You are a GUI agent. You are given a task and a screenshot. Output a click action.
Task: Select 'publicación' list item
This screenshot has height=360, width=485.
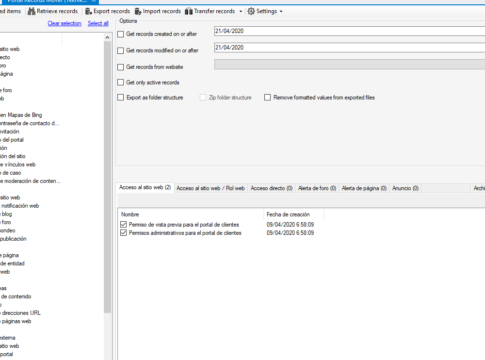(x=13, y=239)
